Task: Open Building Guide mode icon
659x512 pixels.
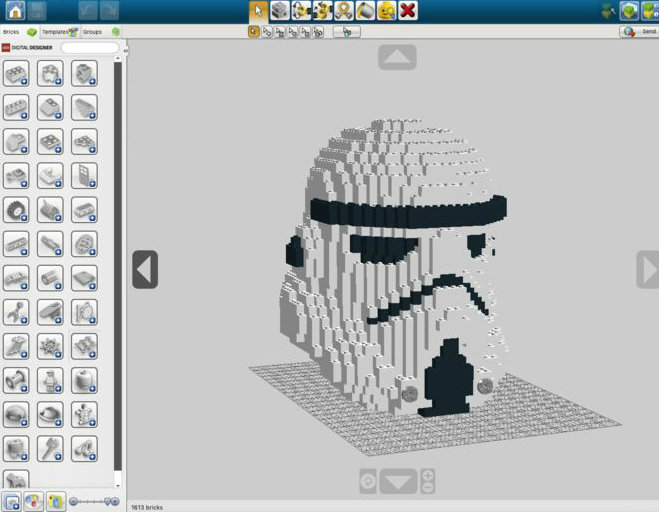Action: click(650, 11)
